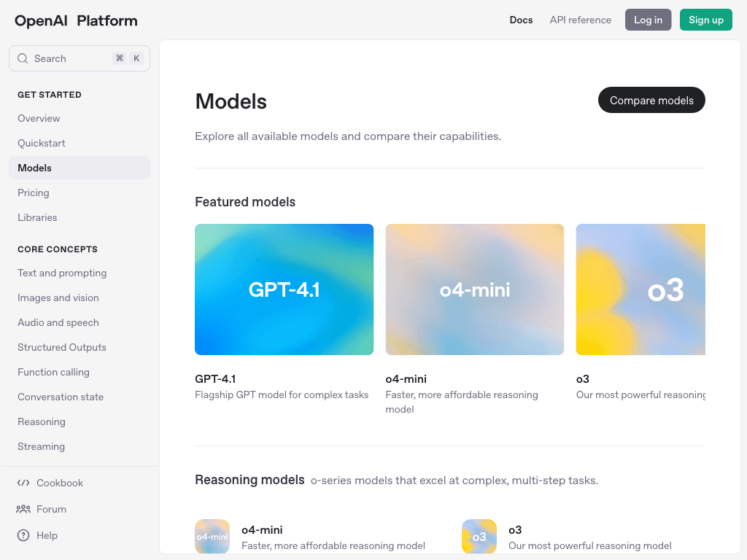Click "Flagship GPT model for complex tasks"
Viewport: 747px width, 560px height.
coord(282,394)
